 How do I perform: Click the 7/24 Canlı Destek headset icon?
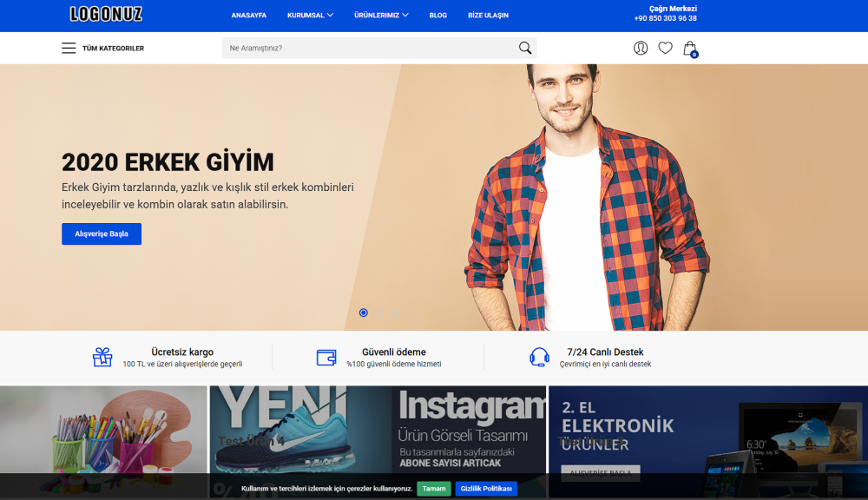(x=539, y=357)
